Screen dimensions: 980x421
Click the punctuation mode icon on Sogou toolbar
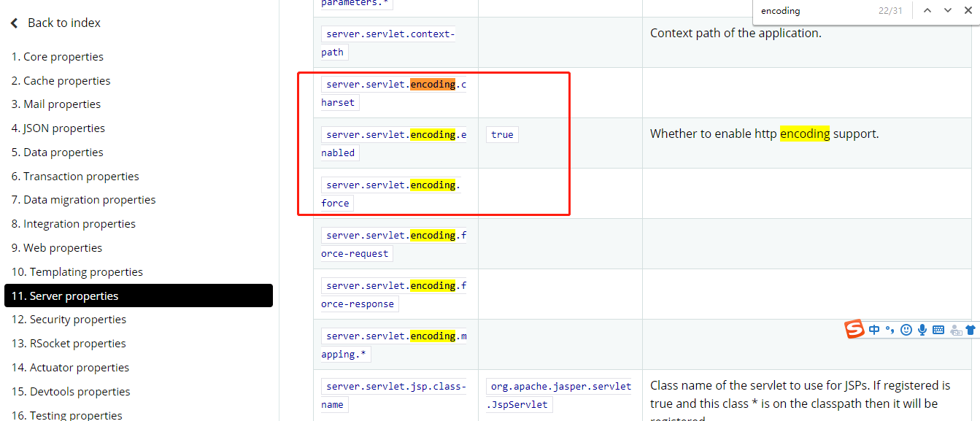point(890,330)
